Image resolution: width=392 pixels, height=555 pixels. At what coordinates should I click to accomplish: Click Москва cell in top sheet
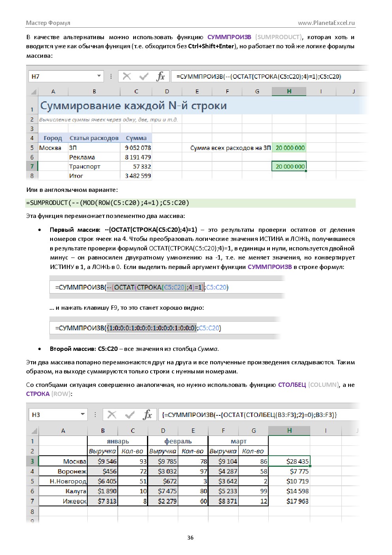click(x=53, y=148)
